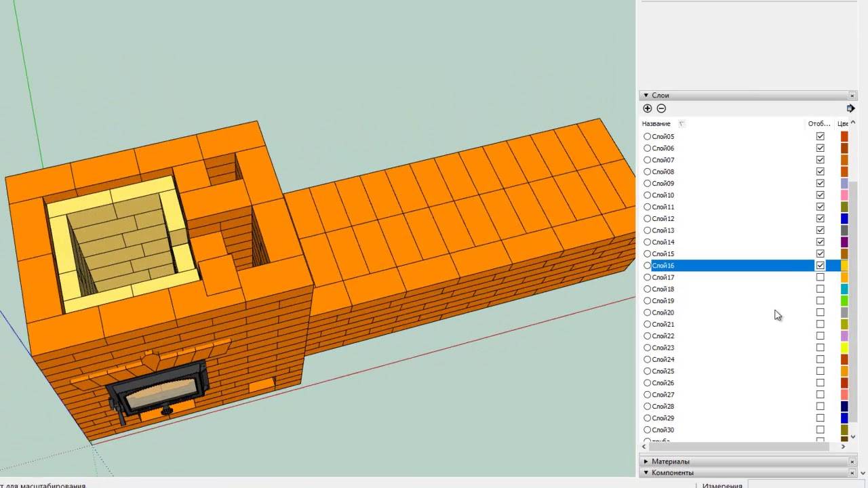Hide layer Слой15 via visibility checkbox
This screenshot has height=488, width=868.
(820, 253)
